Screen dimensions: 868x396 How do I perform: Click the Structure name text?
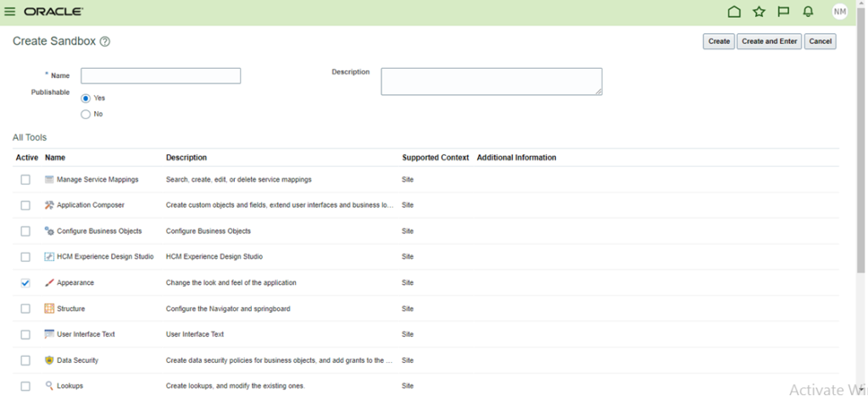click(x=71, y=309)
